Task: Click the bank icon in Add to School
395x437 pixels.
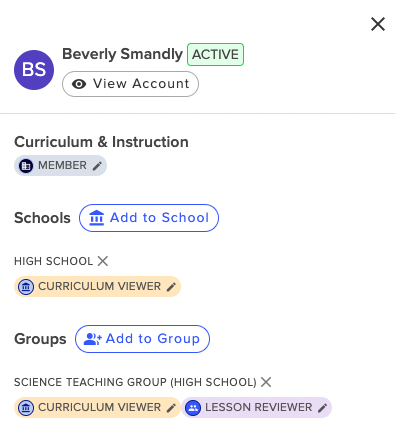Action: coord(97,218)
